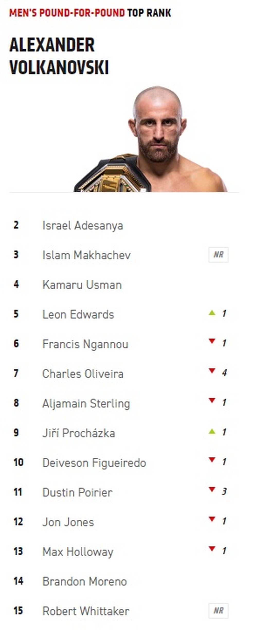Click the NR badge beside Islam Makhachev
253x644 pixels.
tap(218, 255)
